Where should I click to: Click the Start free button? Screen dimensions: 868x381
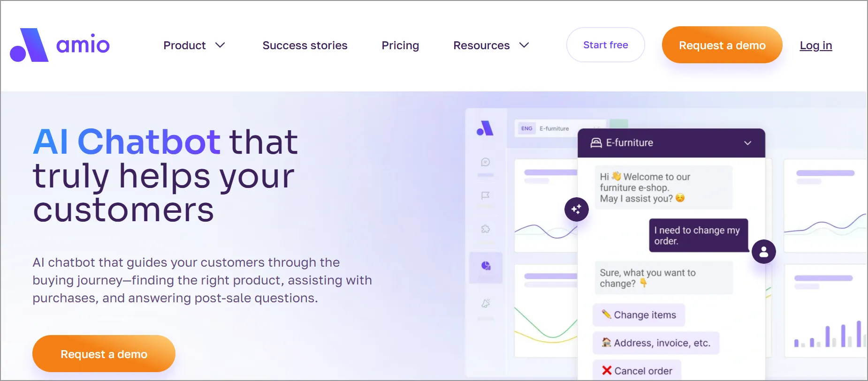click(605, 45)
